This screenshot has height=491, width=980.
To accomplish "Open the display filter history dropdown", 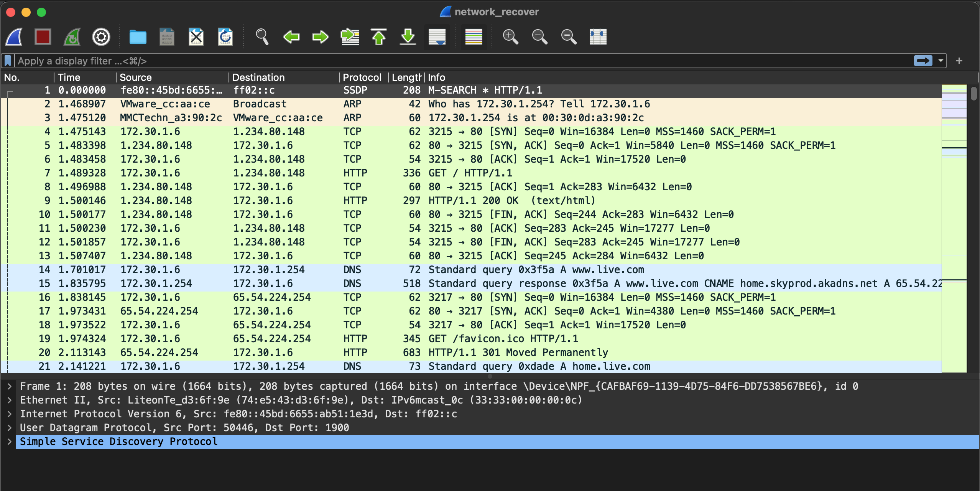I will [941, 61].
